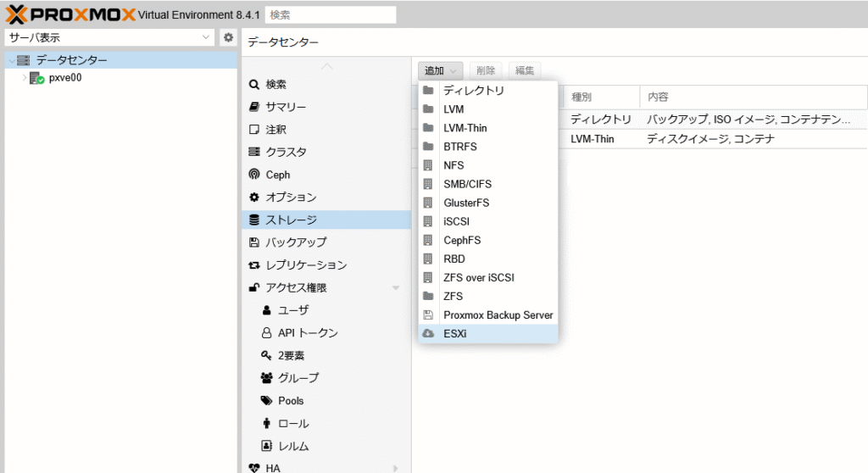Choose Proxmox Backup Server option
868x473 pixels.
coord(488,315)
